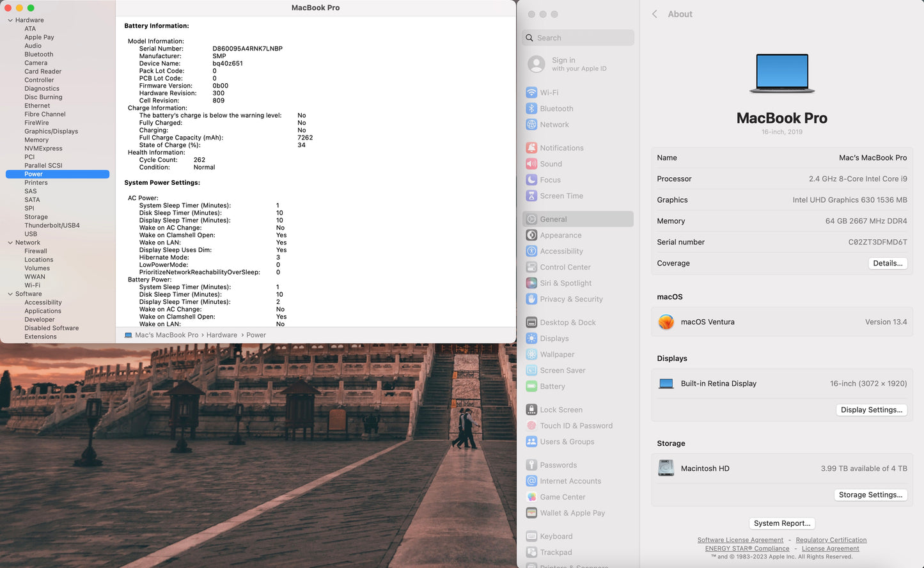Select the Keyboard icon in sidebar

pyautogui.click(x=531, y=536)
